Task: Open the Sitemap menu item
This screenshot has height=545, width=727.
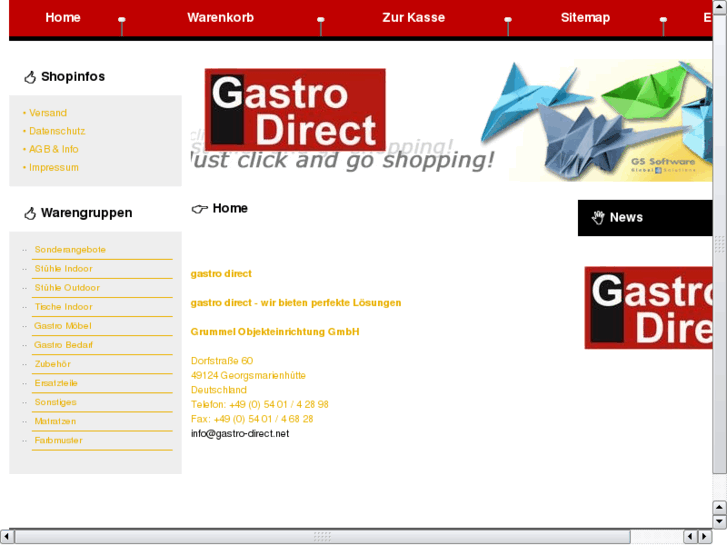Action: 585,18
